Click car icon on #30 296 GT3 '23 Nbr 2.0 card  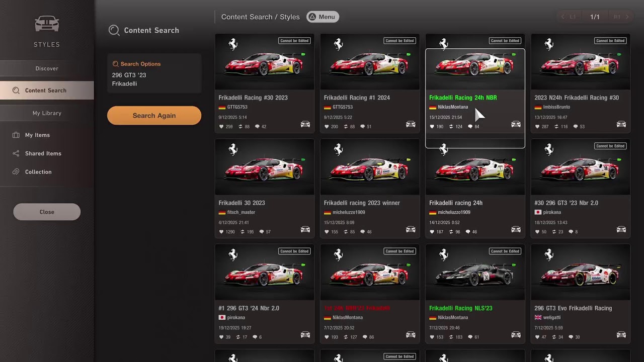tap(621, 229)
